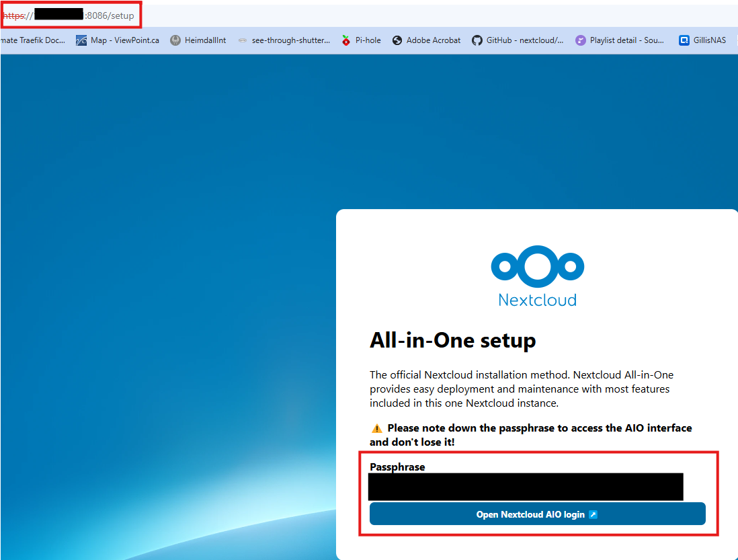Click the GillisNAS blue icon
Viewport: 738px width, 560px height.
684,40
